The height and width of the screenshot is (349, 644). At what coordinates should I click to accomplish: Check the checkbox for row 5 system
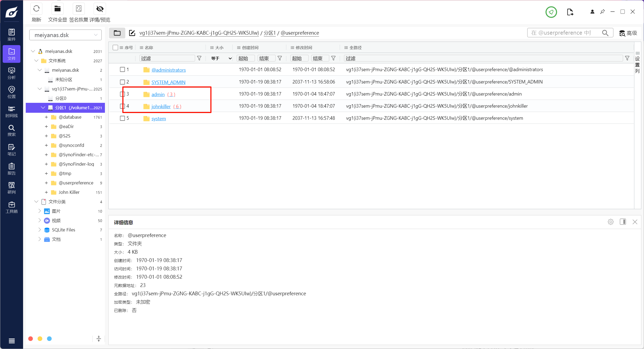tap(122, 118)
